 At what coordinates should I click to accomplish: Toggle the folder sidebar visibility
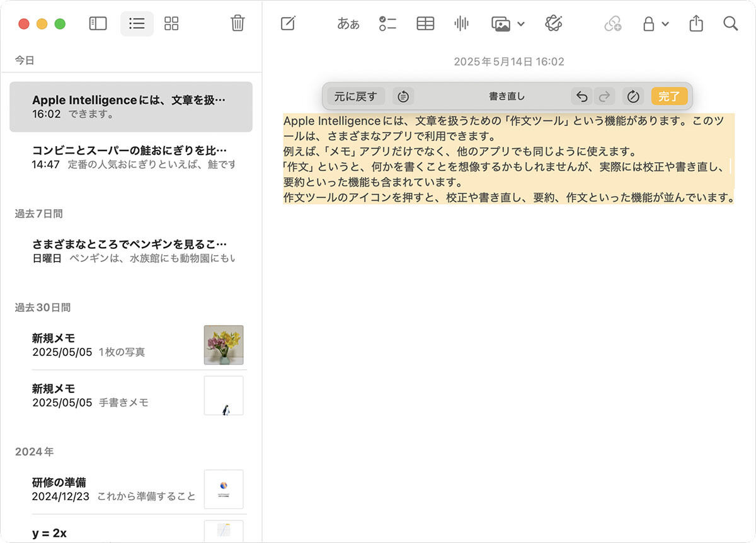click(x=98, y=24)
